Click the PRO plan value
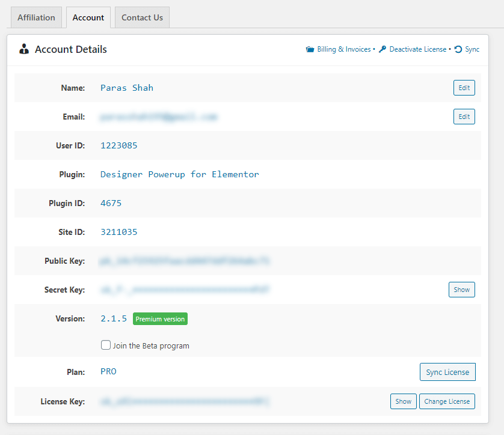Screen dimensions: 504x435 (x=108, y=371)
